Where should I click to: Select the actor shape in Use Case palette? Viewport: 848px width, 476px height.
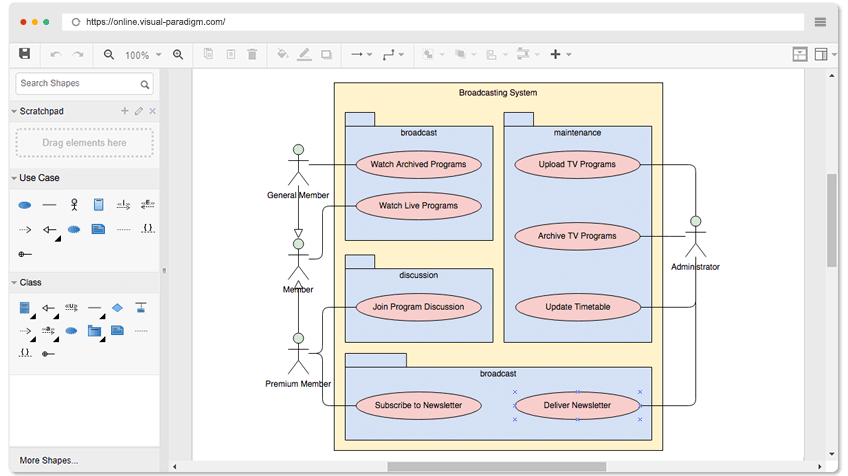click(74, 204)
